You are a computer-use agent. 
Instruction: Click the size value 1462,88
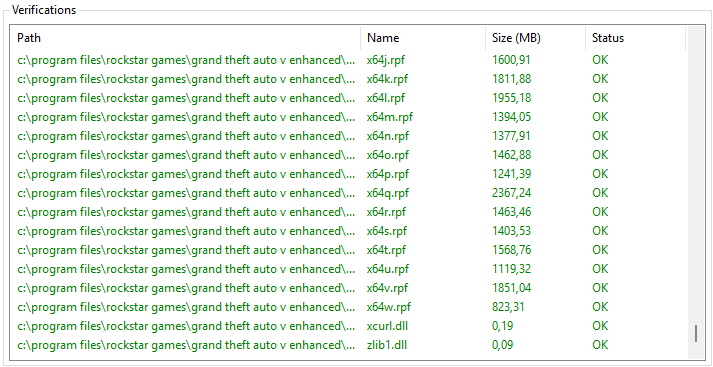511,155
